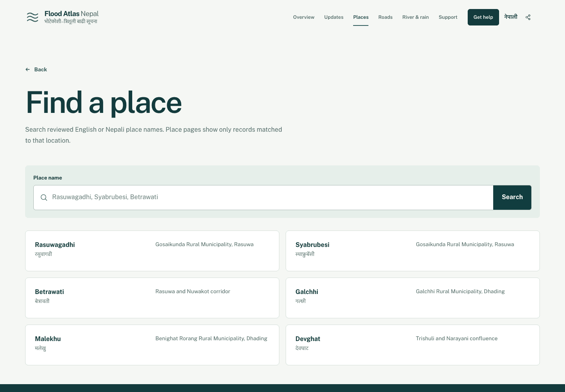The image size is (565, 392).
Task: Click the Nepali name रसुवागढी
Action: coord(44,254)
